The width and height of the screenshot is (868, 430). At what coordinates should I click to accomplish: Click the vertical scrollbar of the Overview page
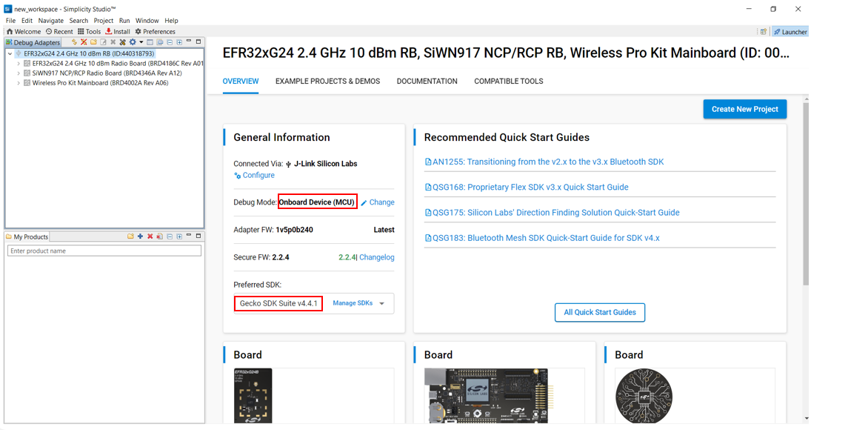pyautogui.click(x=806, y=193)
